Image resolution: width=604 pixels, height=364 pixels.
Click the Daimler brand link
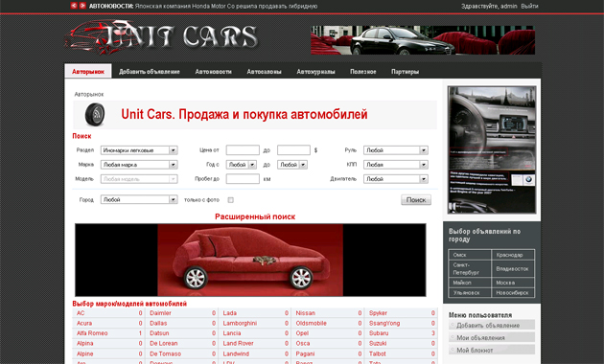coord(160,313)
